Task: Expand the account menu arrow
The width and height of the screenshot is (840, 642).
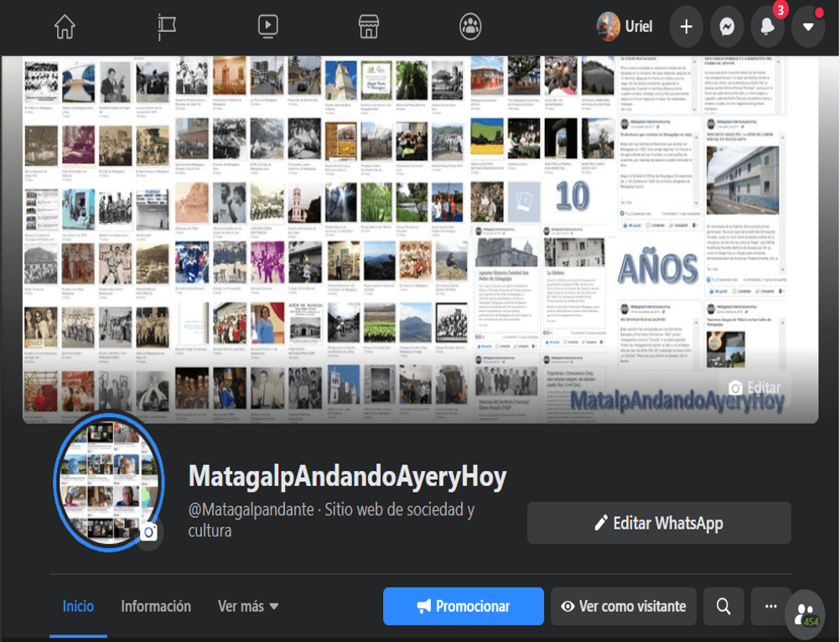Action: coord(807,26)
